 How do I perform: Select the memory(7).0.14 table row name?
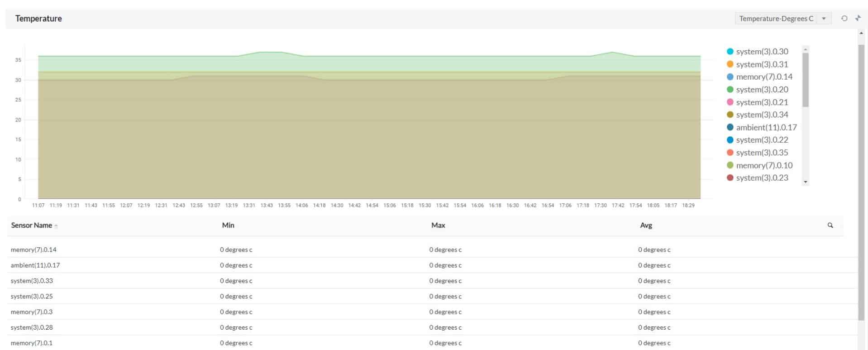tap(33, 249)
